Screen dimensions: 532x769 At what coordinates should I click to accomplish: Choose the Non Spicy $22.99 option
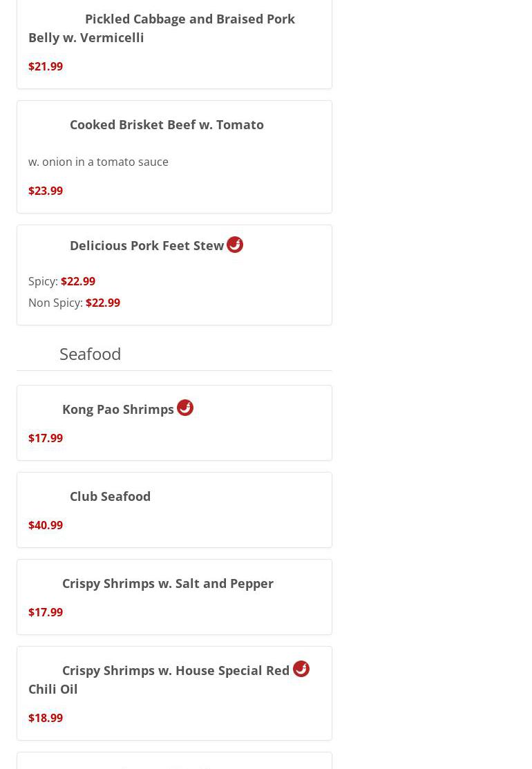coord(103,303)
